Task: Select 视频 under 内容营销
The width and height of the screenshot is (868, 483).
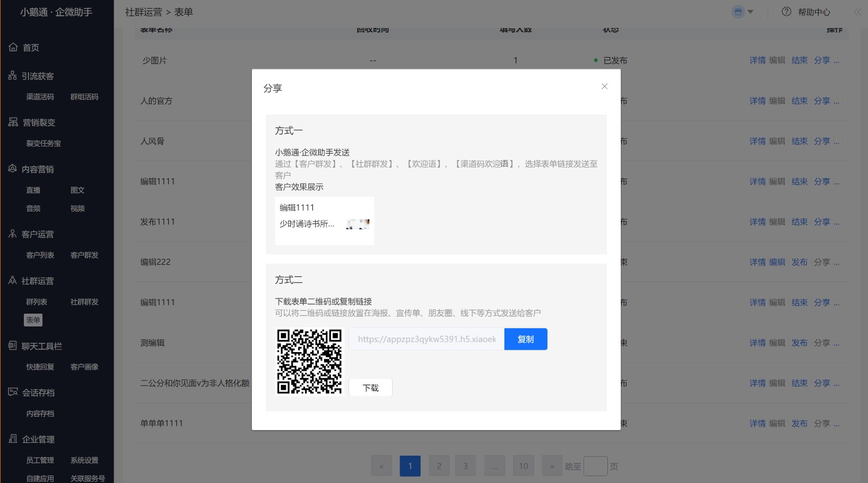Action: click(77, 208)
